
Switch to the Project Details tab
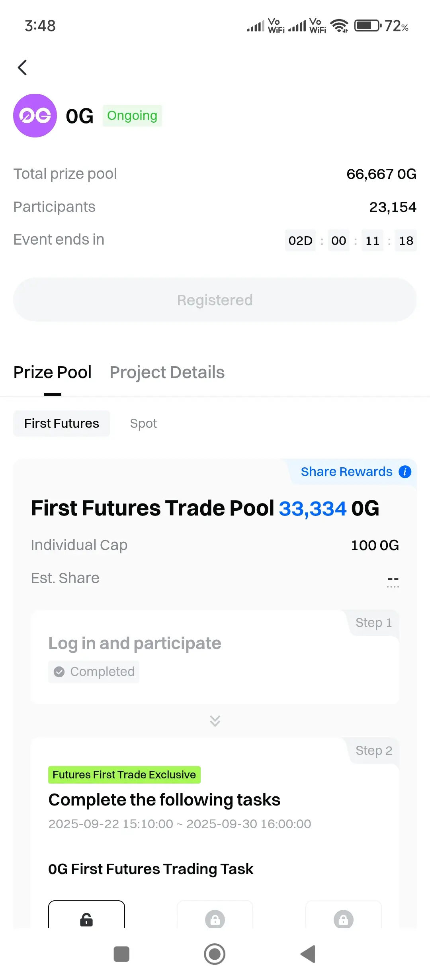coord(167,372)
